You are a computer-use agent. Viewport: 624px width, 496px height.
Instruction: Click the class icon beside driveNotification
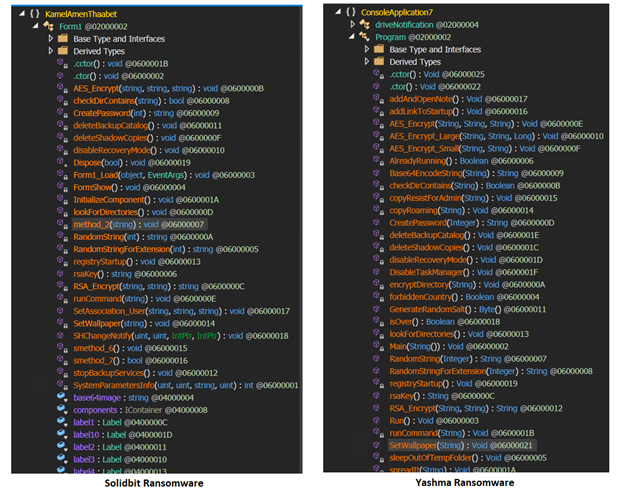tap(365, 24)
